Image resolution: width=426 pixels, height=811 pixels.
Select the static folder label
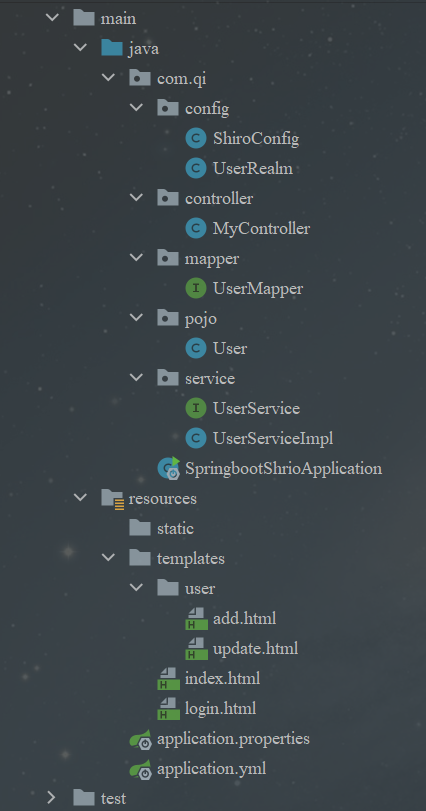pyautogui.click(x=175, y=529)
